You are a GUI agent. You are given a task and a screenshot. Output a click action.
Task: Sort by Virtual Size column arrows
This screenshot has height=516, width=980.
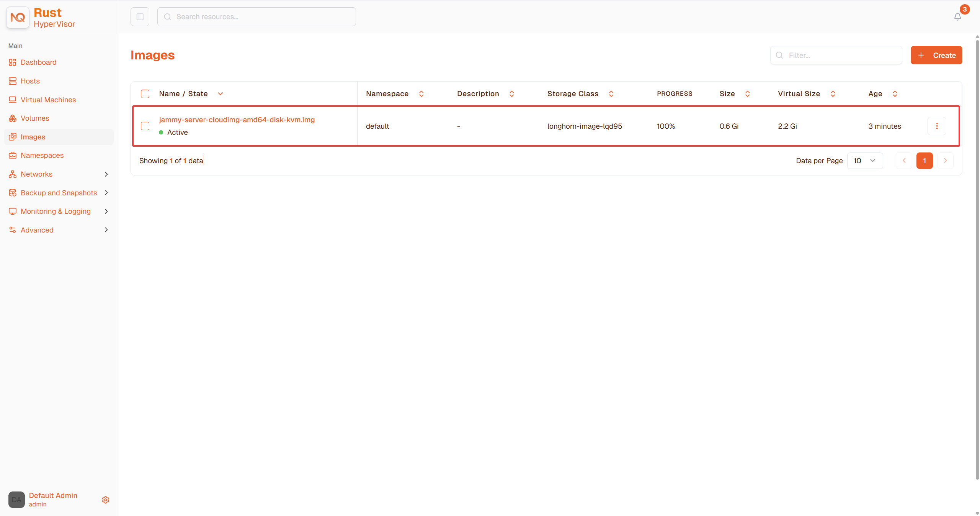pos(833,94)
